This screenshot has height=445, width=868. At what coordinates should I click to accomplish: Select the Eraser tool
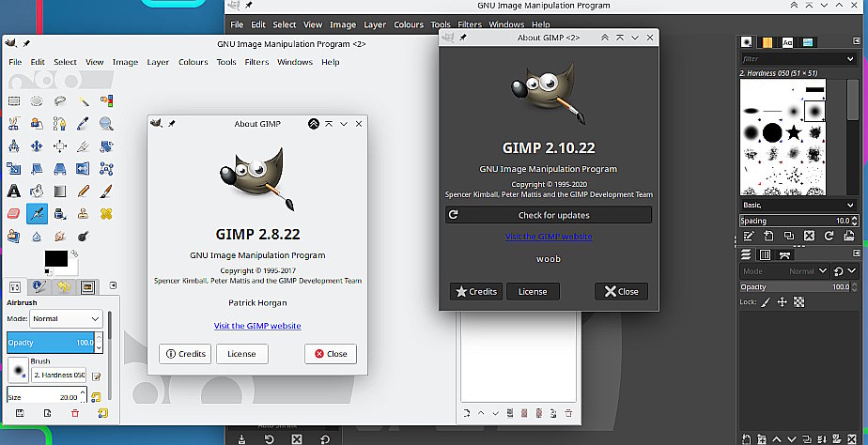[x=14, y=214]
